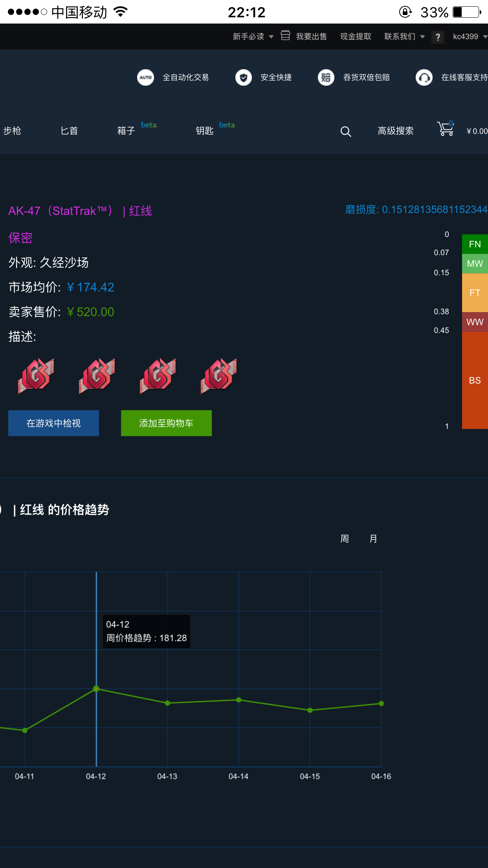Click the market average price ¥174.42

point(90,287)
